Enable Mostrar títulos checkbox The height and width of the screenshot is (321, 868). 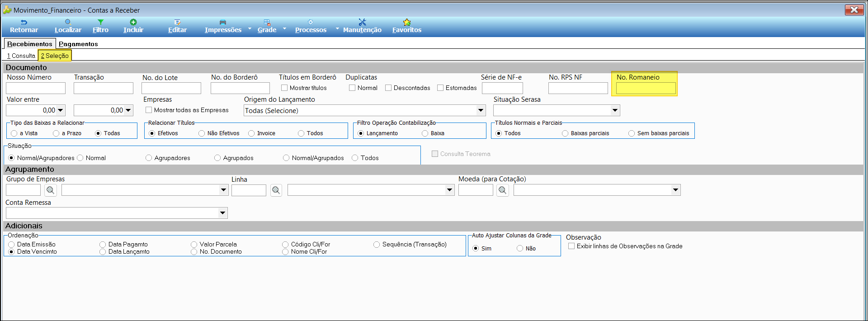coord(284,88)
